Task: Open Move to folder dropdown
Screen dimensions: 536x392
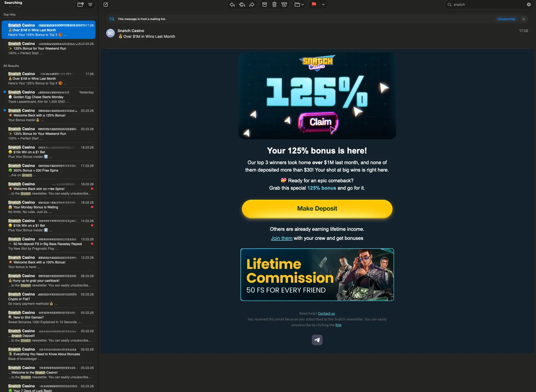Action: 299,4
